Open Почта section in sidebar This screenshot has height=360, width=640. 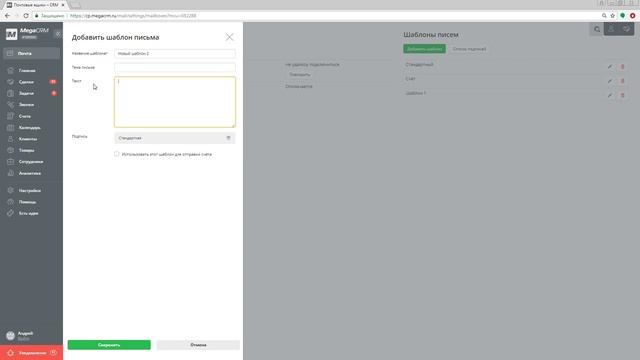(x=31, y=53)
